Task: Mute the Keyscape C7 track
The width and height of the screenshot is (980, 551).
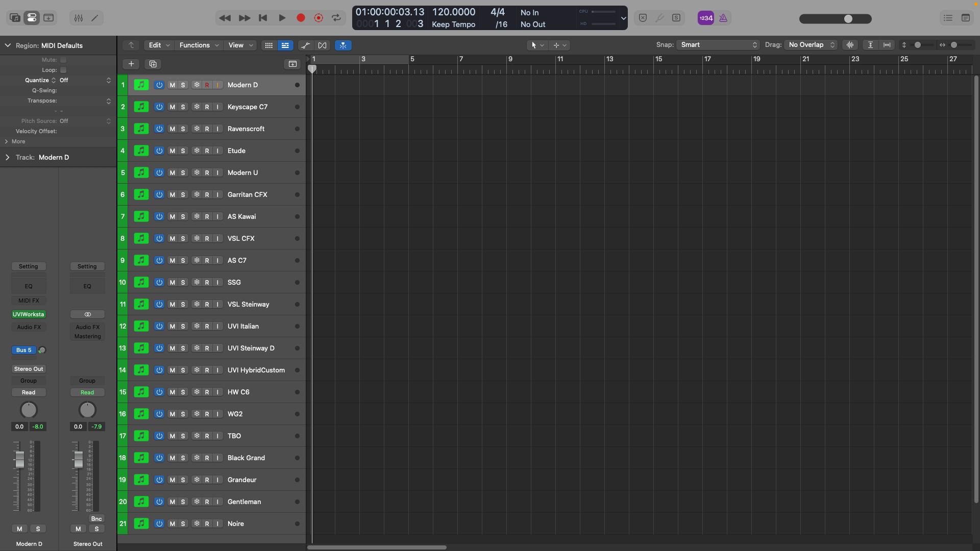Action: click(173, 107)
